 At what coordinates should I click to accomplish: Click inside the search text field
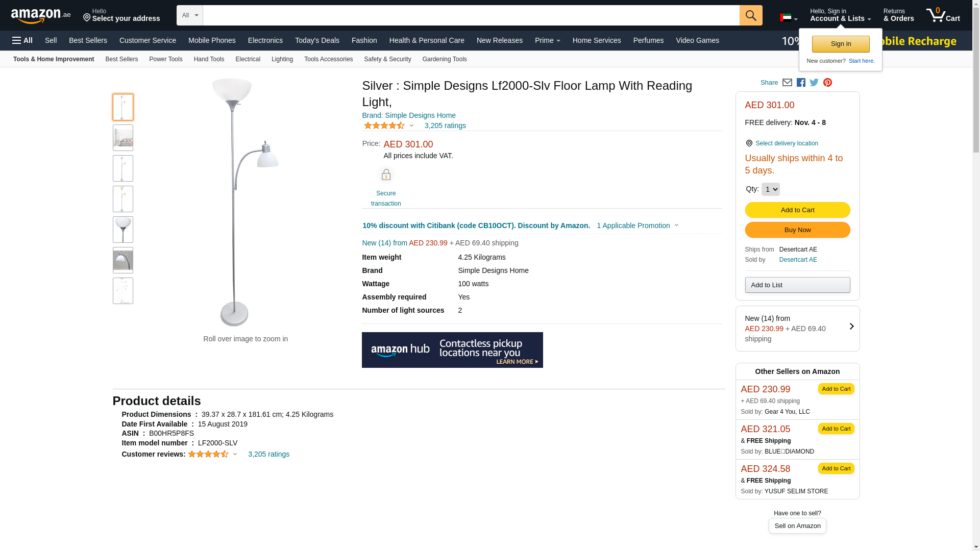coord(471,15)
